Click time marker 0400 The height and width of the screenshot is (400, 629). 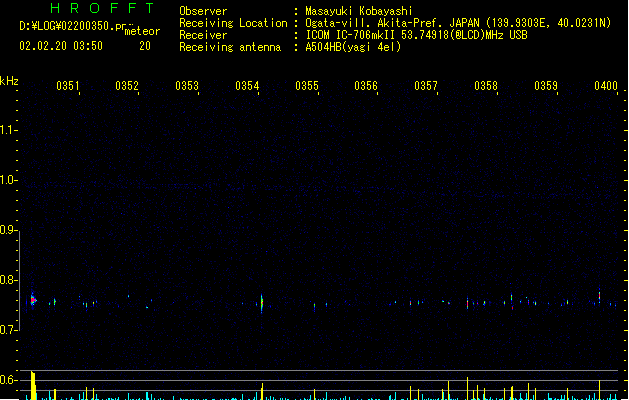pos(606,86)
